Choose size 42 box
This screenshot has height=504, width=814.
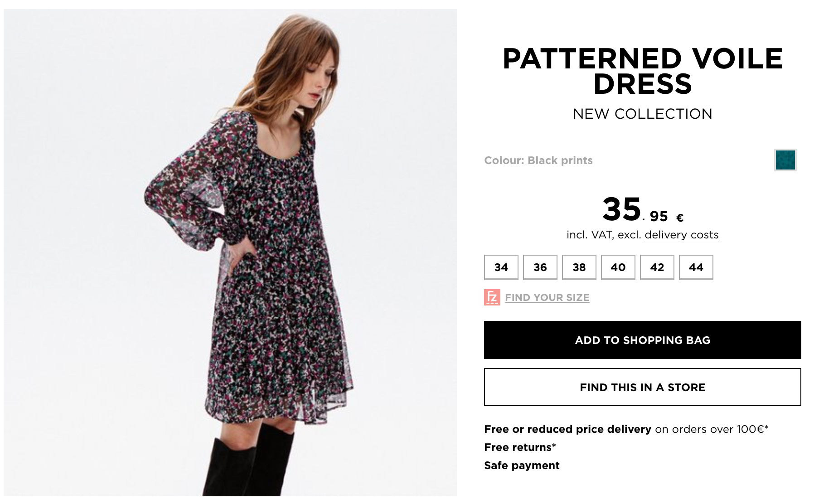click(657, 267)
